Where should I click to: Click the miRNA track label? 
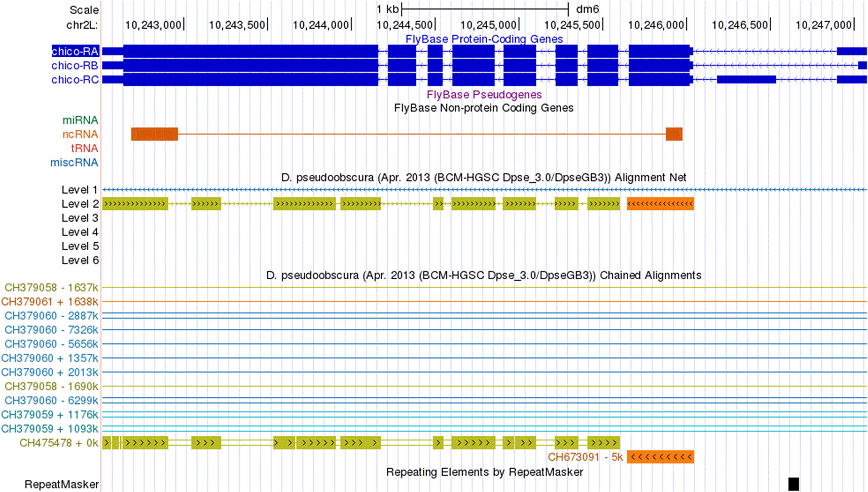pyautogui.click(x=80, y=120)
